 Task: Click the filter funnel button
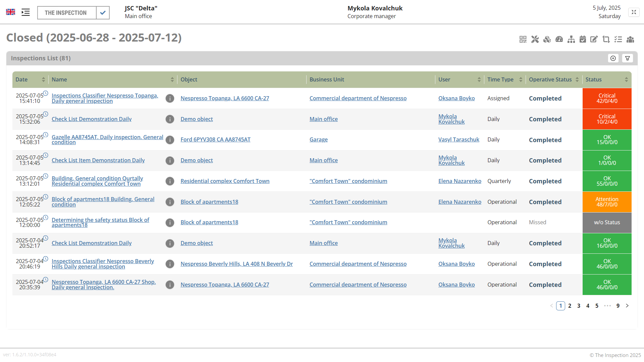628,58
